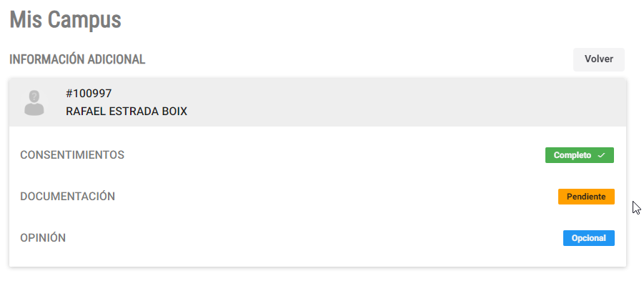Image resolution: width=644 pixels, height=281 pixels.
Task: Click the question mark on the avatar face
Action: click(x=34, y=96)
